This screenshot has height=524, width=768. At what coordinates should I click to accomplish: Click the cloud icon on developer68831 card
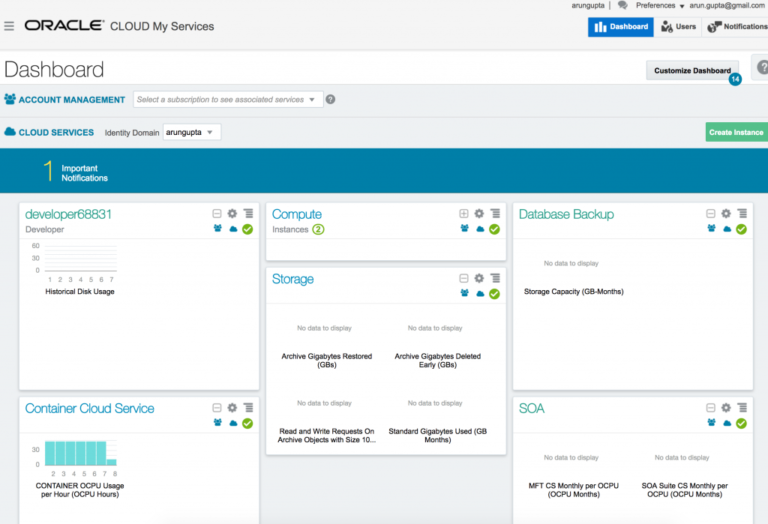233,229
